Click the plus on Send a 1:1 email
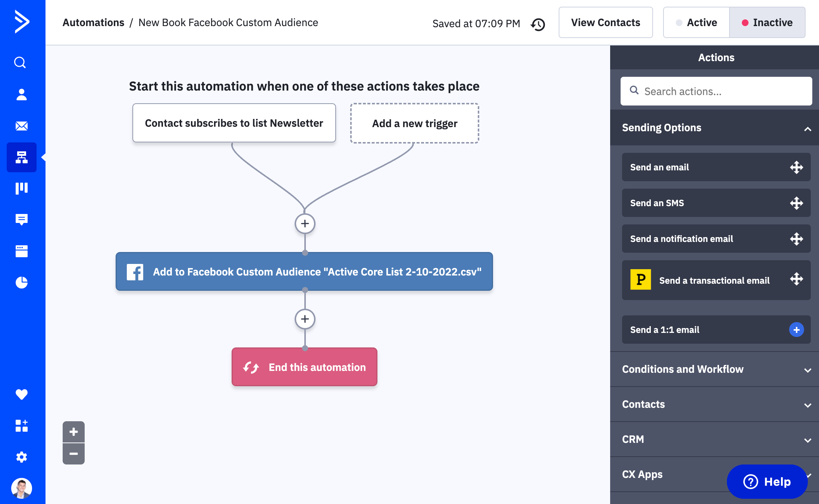The image size is (819, 504). tap(796, 330)
